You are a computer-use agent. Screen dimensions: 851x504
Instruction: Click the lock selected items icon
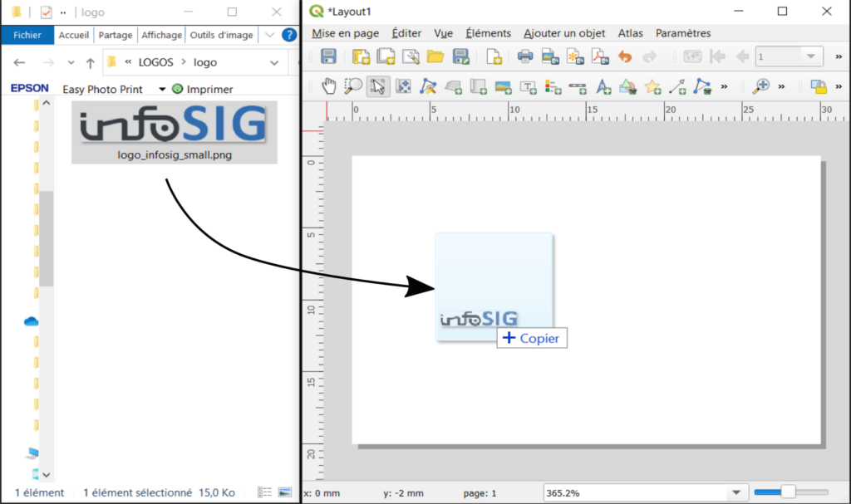pos(819,86)
